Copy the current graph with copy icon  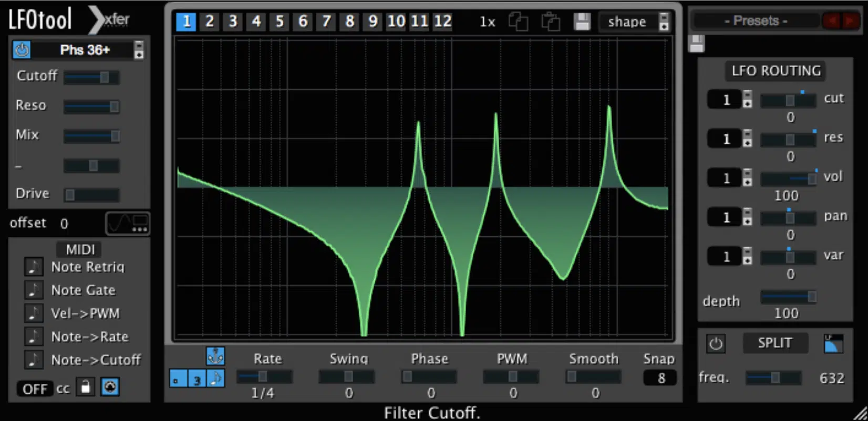[x=518, y=22]
